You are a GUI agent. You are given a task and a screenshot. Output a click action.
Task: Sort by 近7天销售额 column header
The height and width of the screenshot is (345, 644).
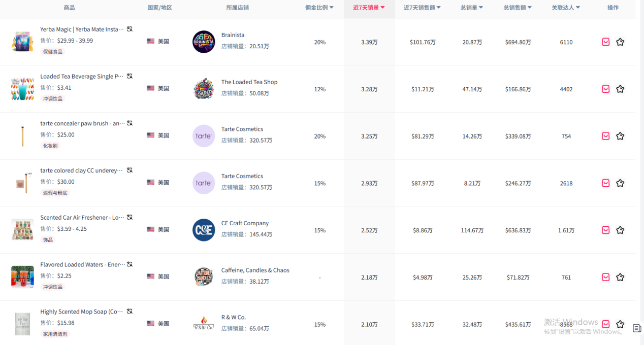(422, 8)
